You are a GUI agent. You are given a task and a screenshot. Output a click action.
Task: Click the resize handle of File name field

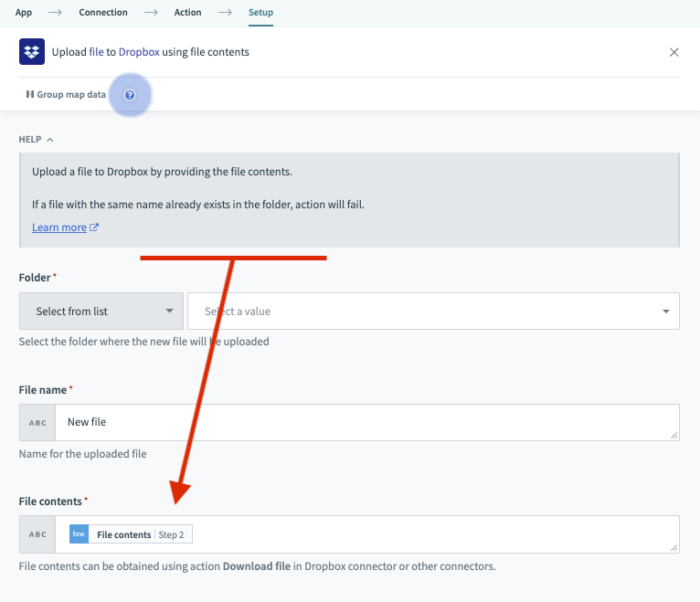[x=673, y=436]
